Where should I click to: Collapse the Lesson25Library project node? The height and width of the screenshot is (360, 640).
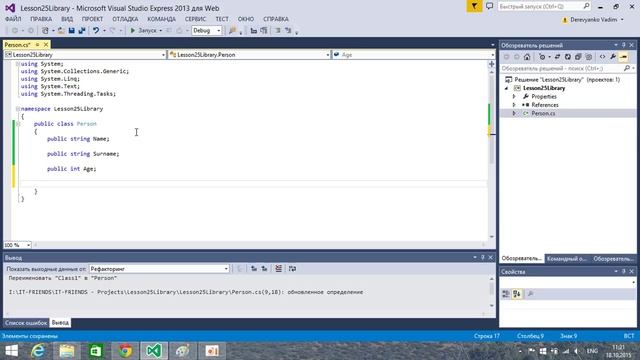(x=507, y=88)
